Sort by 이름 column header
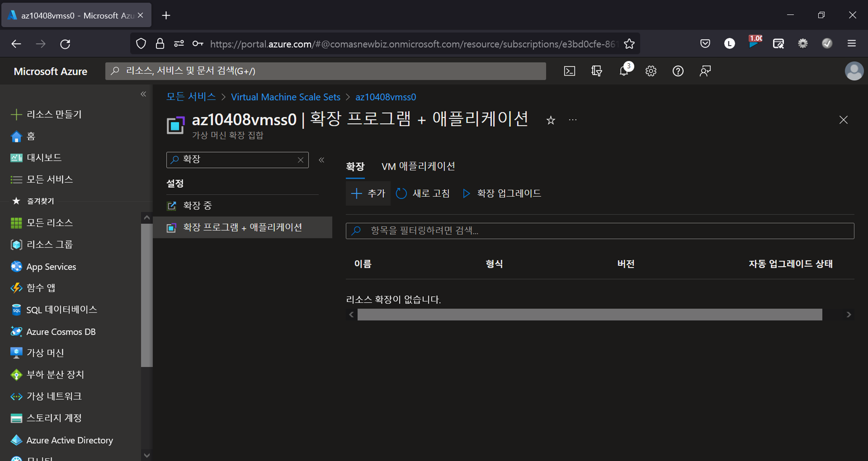868x461 pixels. pos(363,264)
